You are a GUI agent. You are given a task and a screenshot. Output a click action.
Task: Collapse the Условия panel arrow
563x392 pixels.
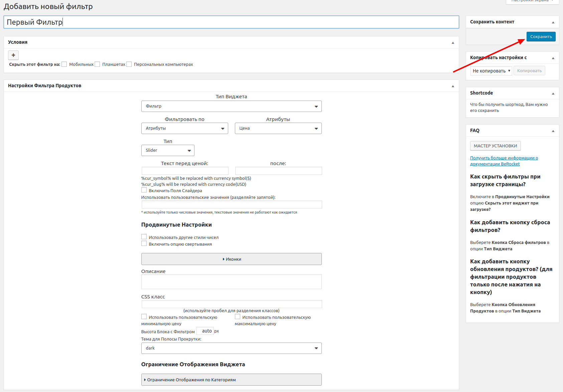tap(453, 42)
